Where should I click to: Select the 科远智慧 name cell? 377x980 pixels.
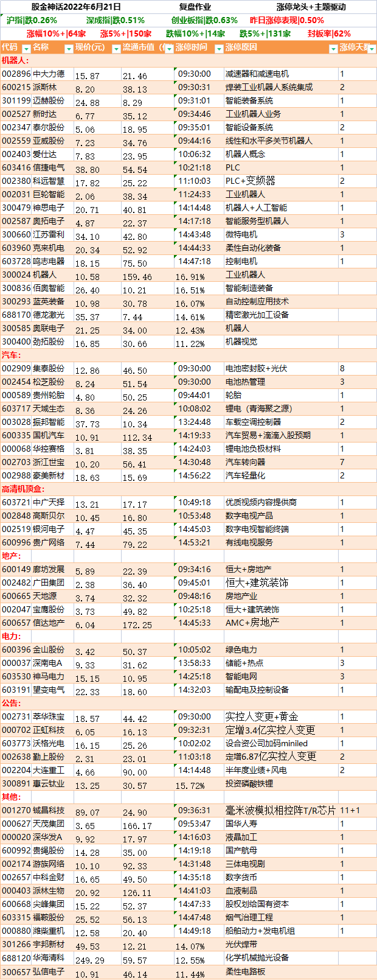52,181
